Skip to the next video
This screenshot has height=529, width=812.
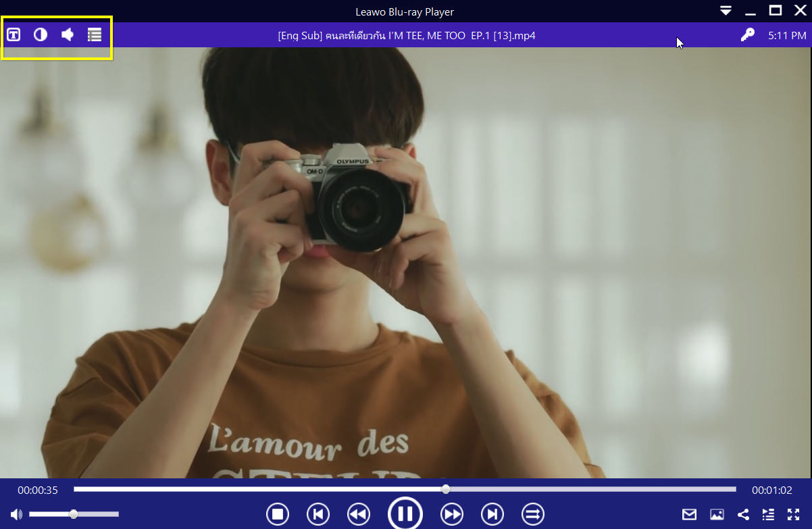click(492, 513)
